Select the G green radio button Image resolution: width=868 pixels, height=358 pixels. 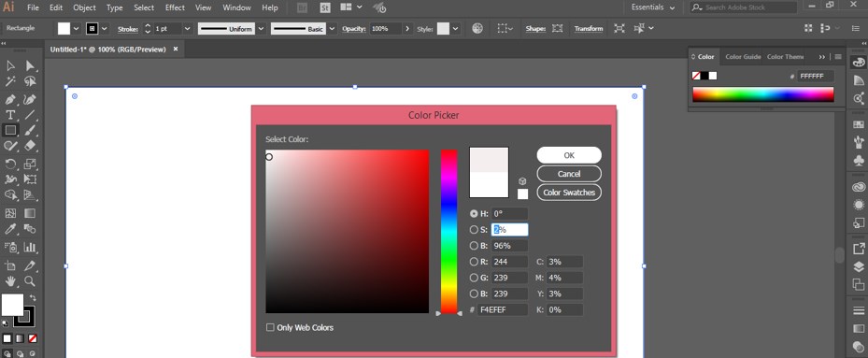[474, 278]
